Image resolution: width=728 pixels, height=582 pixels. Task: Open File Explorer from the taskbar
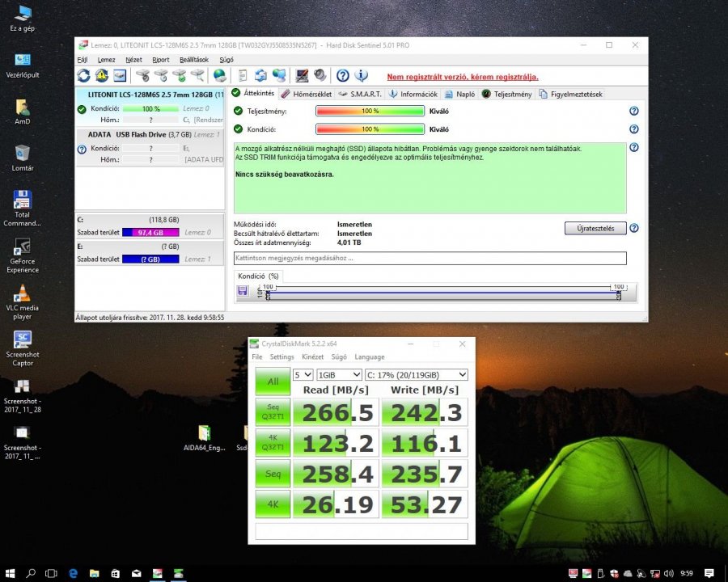click(x=95, y=573)
